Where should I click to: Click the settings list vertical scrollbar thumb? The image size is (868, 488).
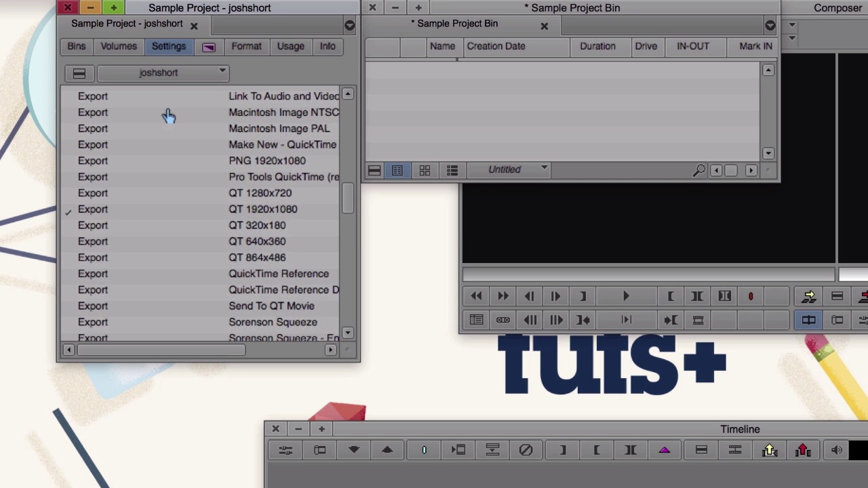pos(347,199)
